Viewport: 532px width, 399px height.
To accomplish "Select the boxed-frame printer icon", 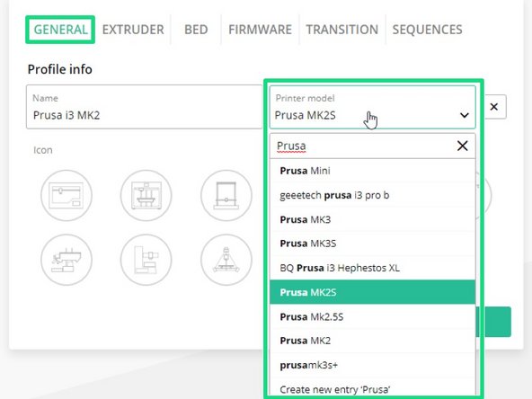I will point(146,195).
